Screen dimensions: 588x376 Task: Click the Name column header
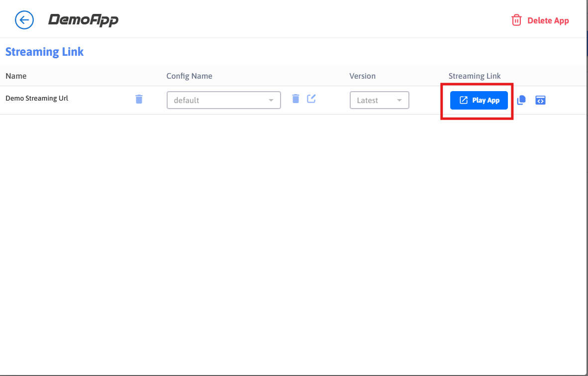point(16,76)
